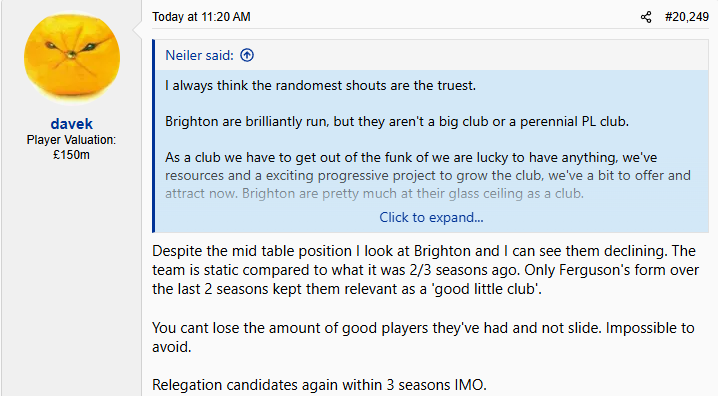Open davek's orange avatar picture
718x396 pixels.
click(x=72, y=58)
